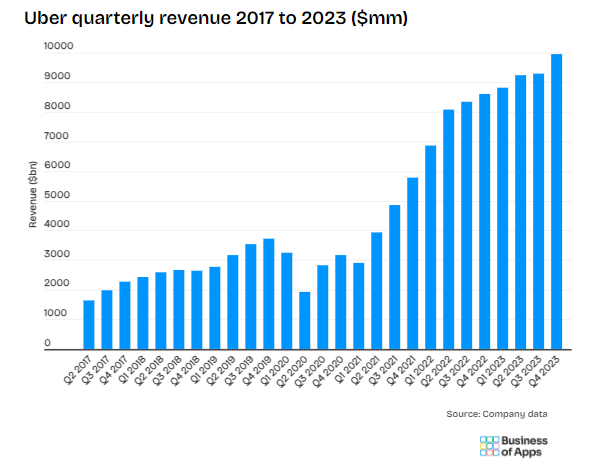597x468 pixels.
Task: Select the Q3 2022 revenue bar
Action: [467, 226]
